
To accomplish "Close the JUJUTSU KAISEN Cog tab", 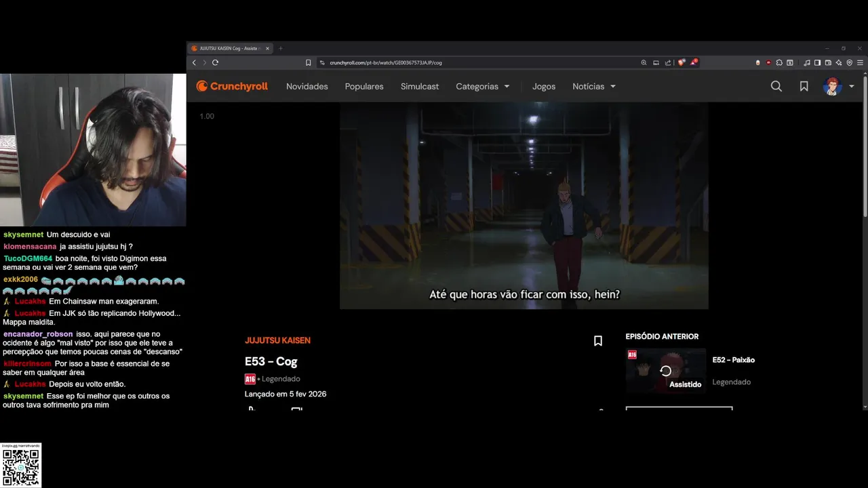I will 267,48.
